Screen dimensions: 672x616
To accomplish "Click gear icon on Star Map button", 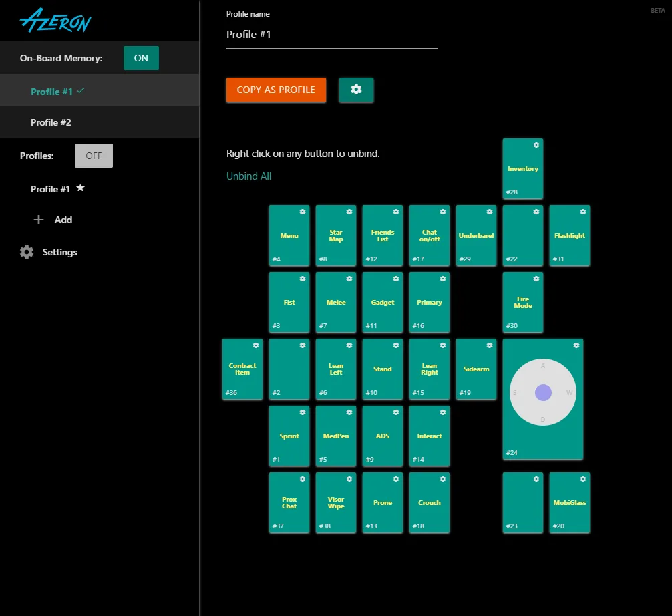I will 349,212.
